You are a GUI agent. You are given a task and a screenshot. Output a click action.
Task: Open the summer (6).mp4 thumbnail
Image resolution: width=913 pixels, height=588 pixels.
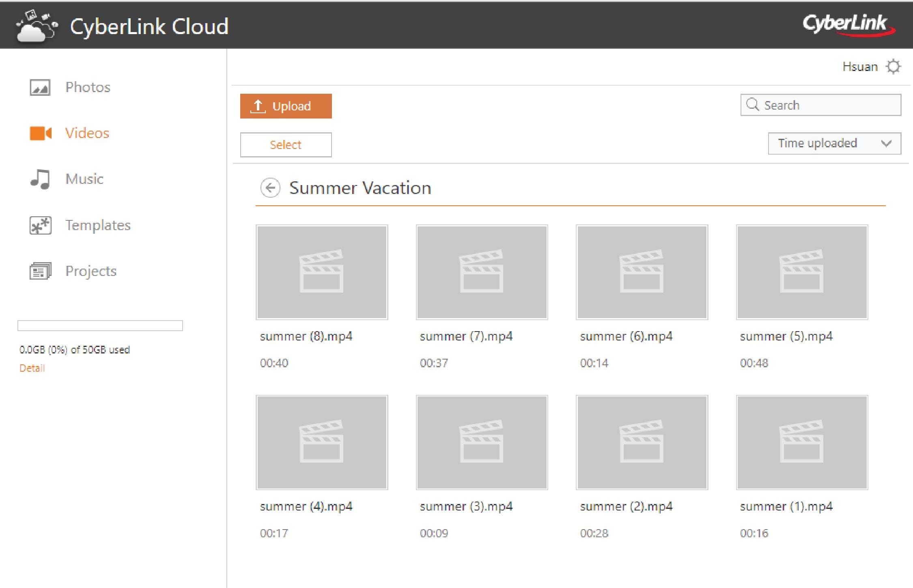coord(642,272)
